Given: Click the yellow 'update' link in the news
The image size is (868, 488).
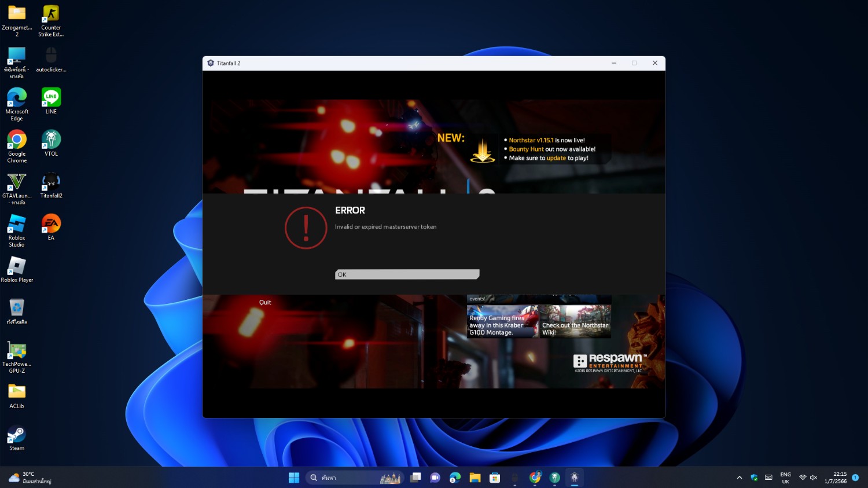Looking at the screenshot, I should [x=556, y=158].
